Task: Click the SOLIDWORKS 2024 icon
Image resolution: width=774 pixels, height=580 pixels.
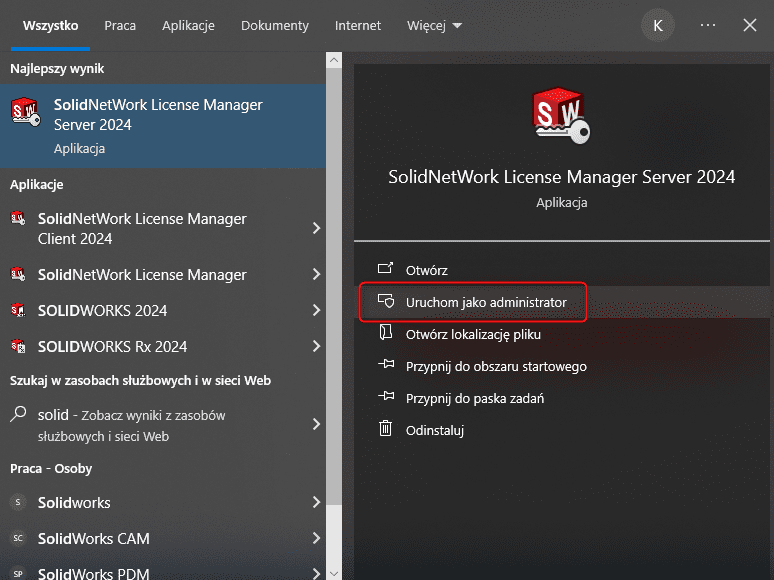Action: click(x=18, y=310)
